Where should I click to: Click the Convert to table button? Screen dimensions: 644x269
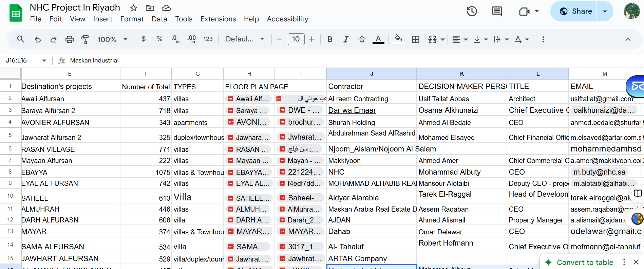coord(585,262)
